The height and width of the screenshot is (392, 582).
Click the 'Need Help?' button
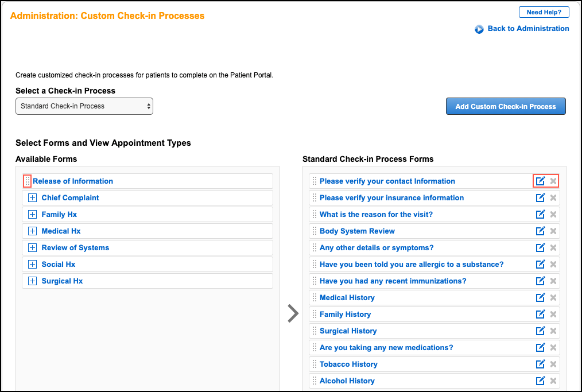click(x=543, y=11)
